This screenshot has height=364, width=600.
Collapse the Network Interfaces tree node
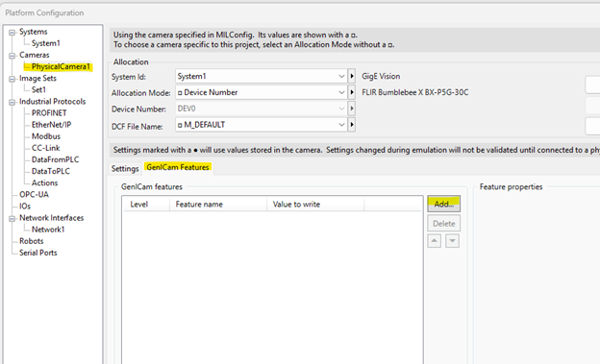point(12,218)
